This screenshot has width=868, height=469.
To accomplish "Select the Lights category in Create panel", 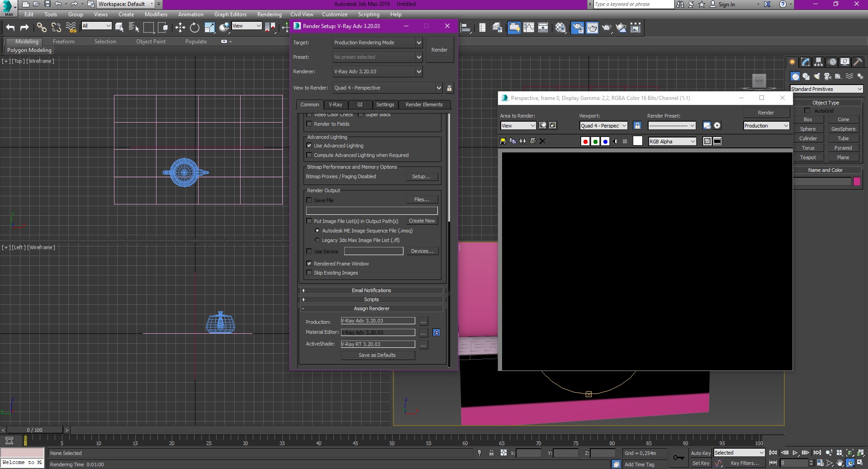I will pyautogui.click(x=817, y=76).
